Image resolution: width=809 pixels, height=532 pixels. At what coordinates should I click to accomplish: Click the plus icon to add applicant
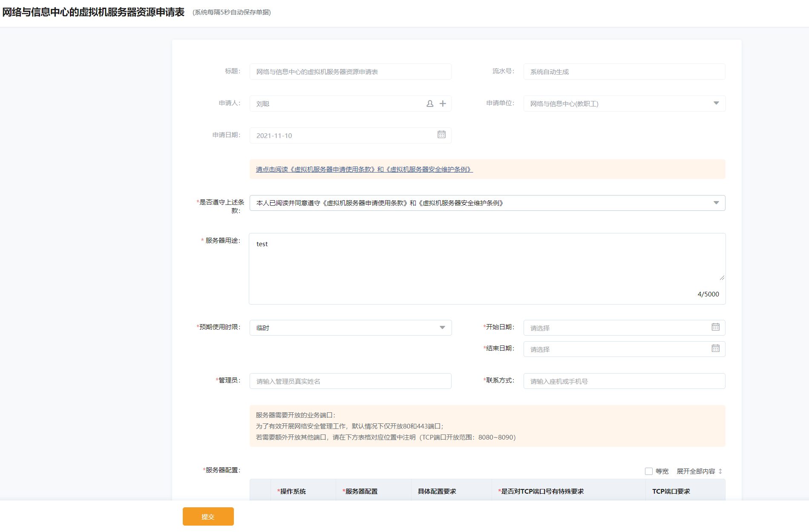pos(443,104)
